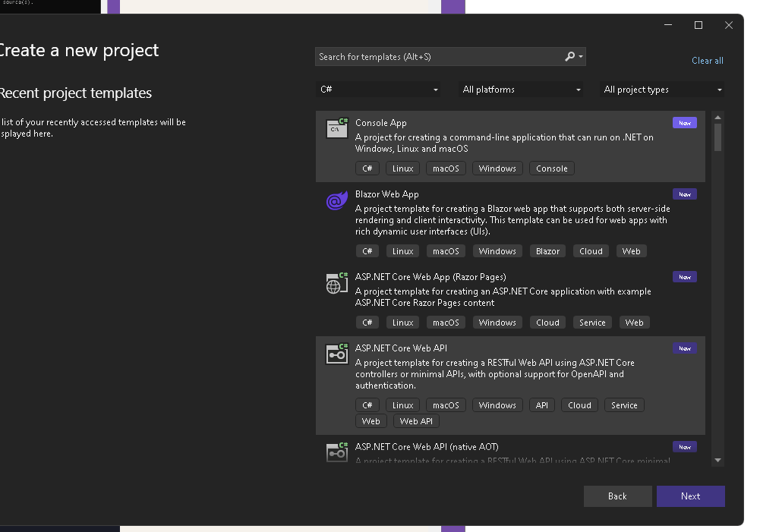Viewport: 760px width, 532px height.
Task: Click the Next button
Action: (x=691, y=496)
